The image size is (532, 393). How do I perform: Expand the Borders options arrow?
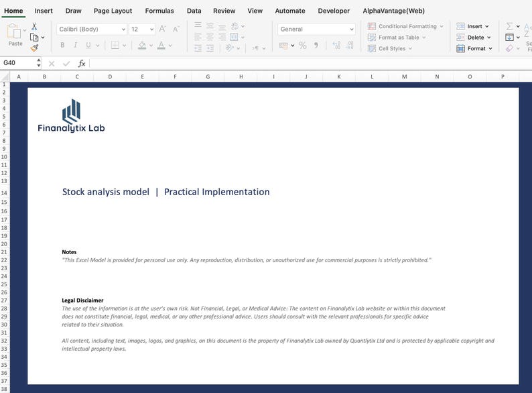click(x=124, y=45)
